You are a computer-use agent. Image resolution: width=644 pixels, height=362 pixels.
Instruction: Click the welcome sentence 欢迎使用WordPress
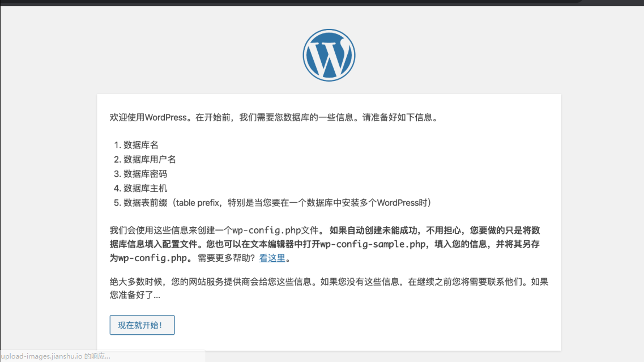[274, 117]
